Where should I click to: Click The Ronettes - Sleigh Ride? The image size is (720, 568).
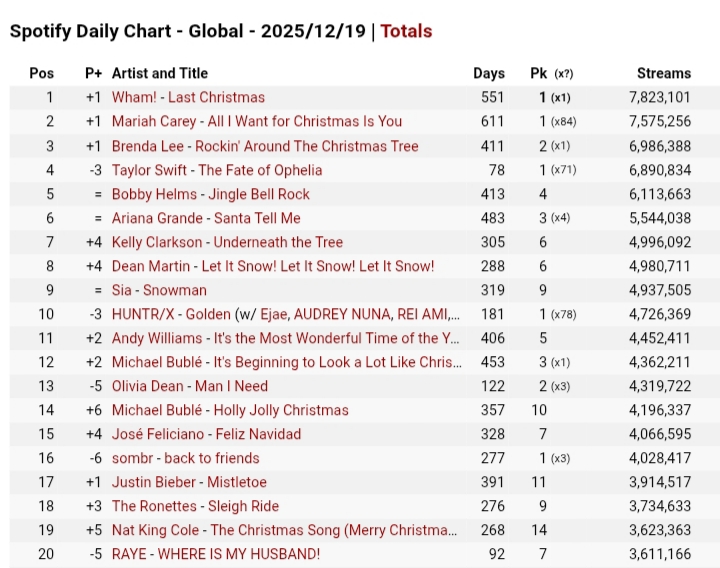(x=195, y=506)
